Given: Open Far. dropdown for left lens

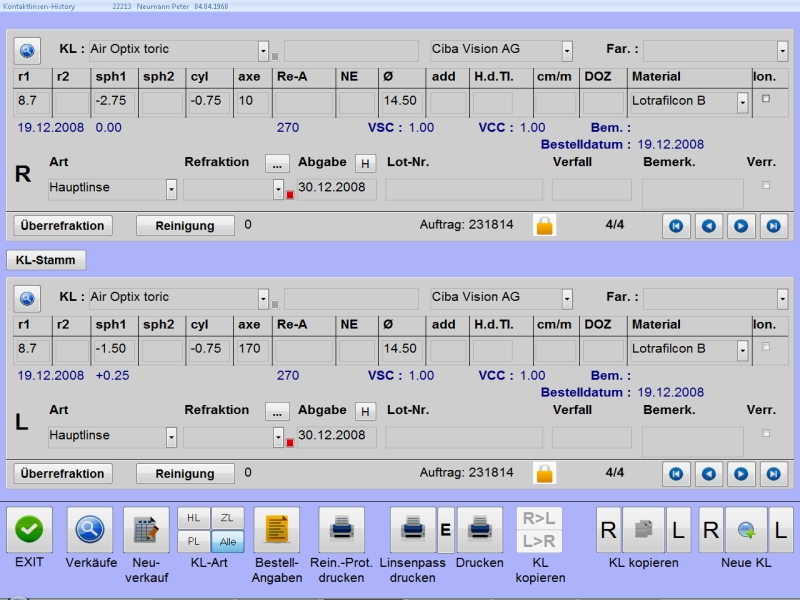Looking at the screenshot, I should tap(783, 299).
